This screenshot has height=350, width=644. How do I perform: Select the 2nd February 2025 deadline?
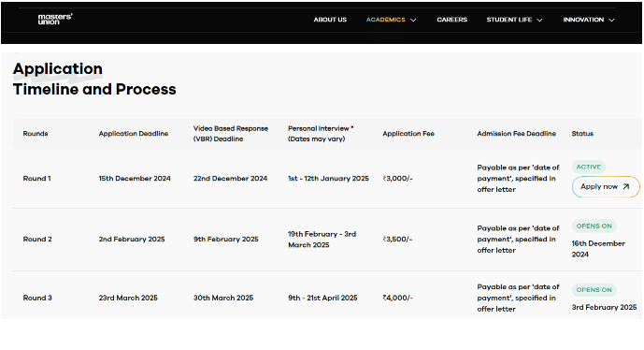(x=132, y=240)
